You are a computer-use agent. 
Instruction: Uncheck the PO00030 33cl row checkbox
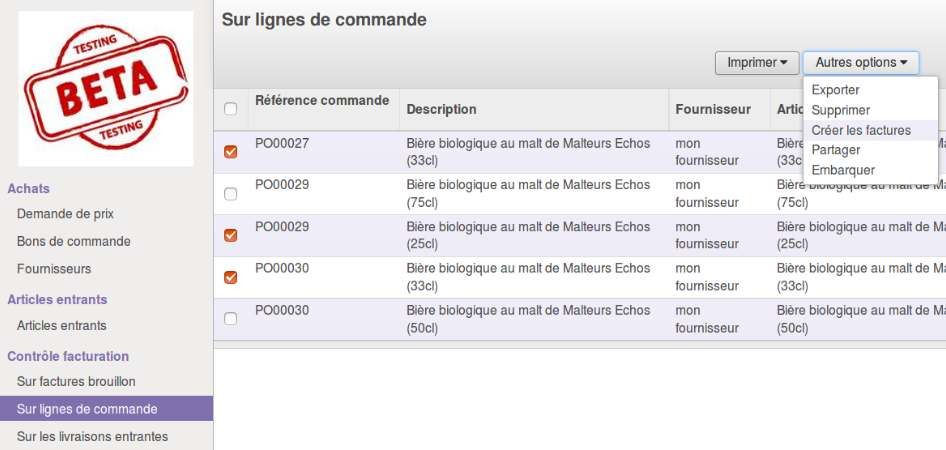231,277
